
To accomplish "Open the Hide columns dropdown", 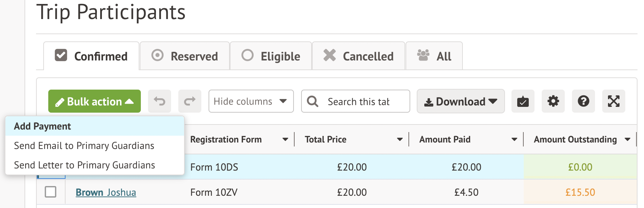I will 251,101.
